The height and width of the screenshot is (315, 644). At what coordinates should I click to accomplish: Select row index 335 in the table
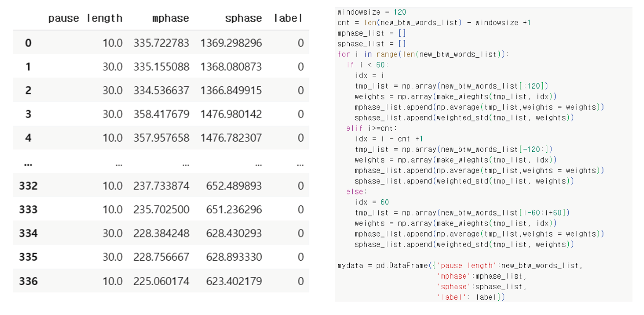[28, 257]
